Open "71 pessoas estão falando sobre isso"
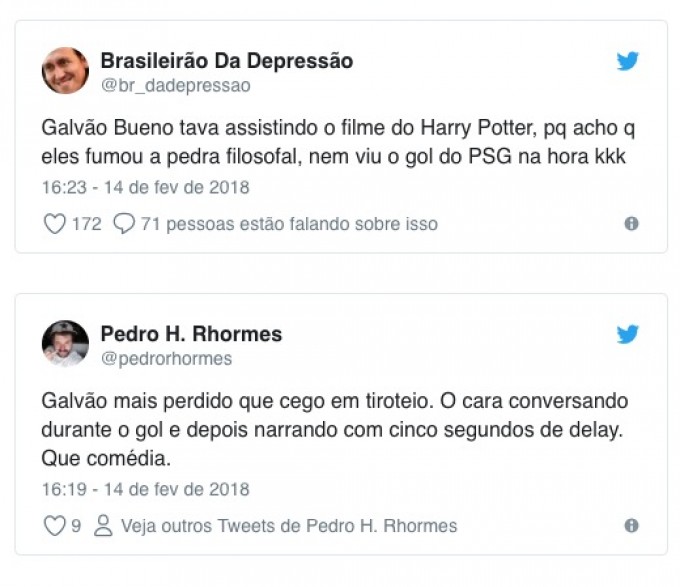The image size is (680, 587). point(289,224)
